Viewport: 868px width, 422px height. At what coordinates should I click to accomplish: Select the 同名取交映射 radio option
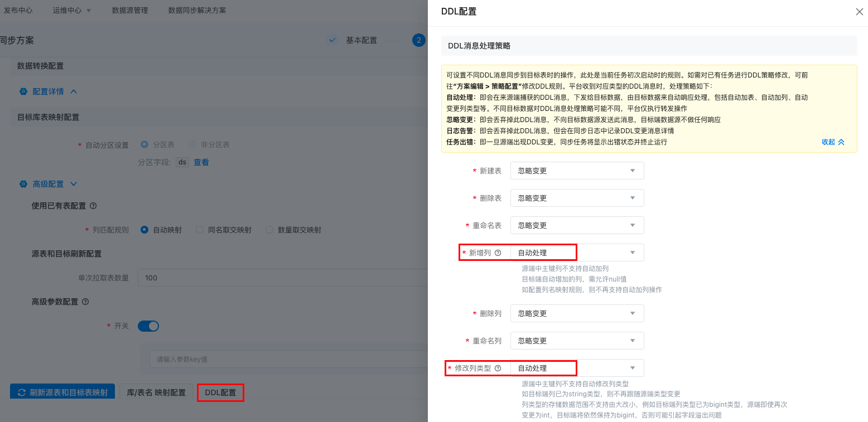(200, 230)
